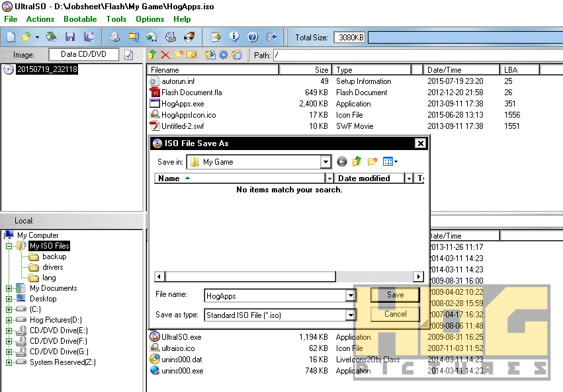Open the Help menu
This screenshot has height=392, width=563.
[182, 19]
